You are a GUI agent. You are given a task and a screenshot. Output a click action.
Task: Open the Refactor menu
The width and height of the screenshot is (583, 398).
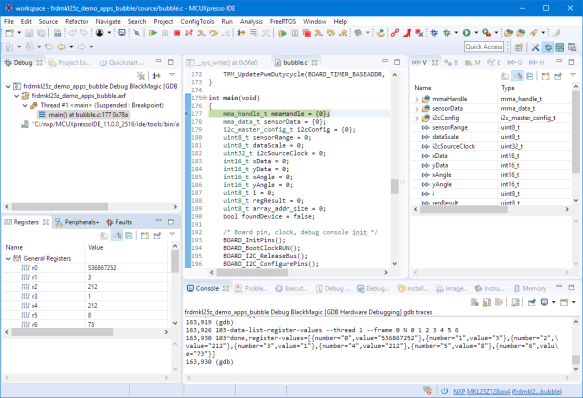pos(77,21)
